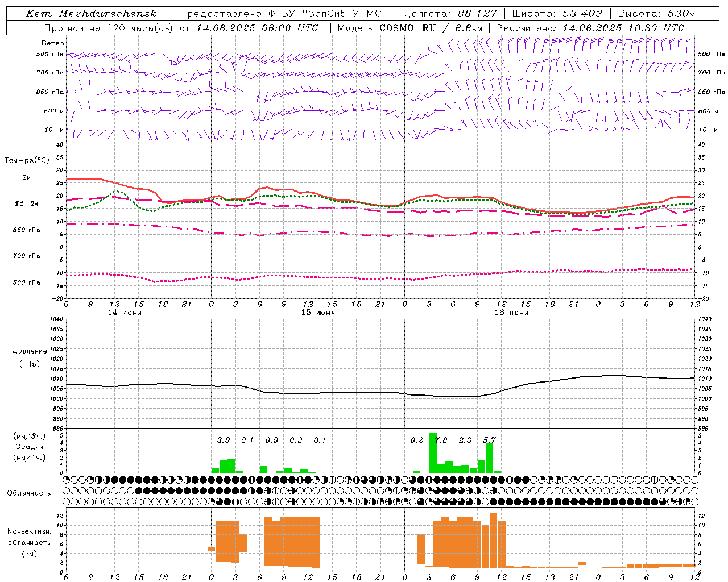Image resolution: width=728 pixels, height=582 pixels.
Task: Click the 'Конвективн.' convective cloud label
Action: coord(29,531)
